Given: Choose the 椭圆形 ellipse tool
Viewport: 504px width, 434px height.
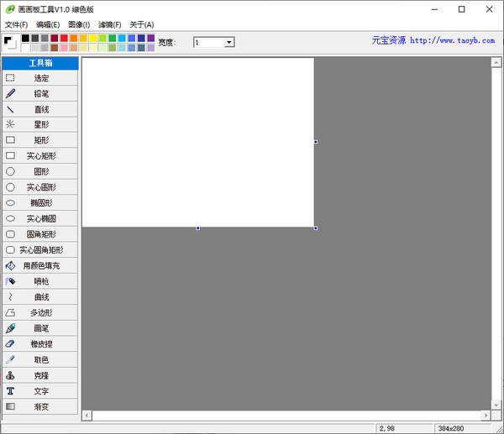Looking at the screenshot, I should [40, 203].
